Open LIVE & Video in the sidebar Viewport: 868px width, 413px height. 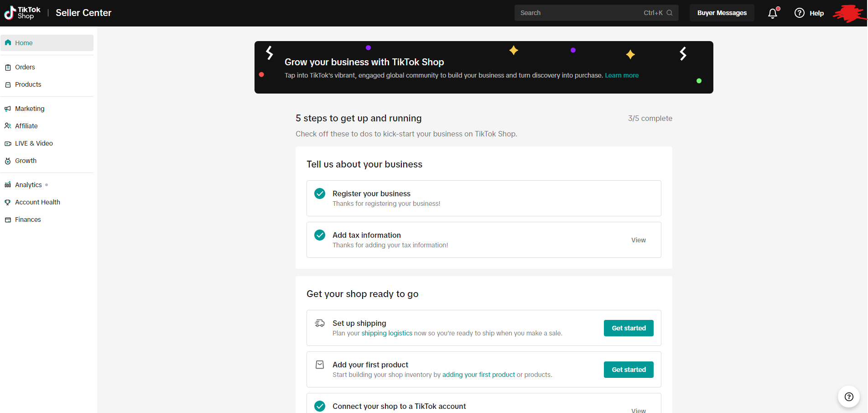[47, 143]
